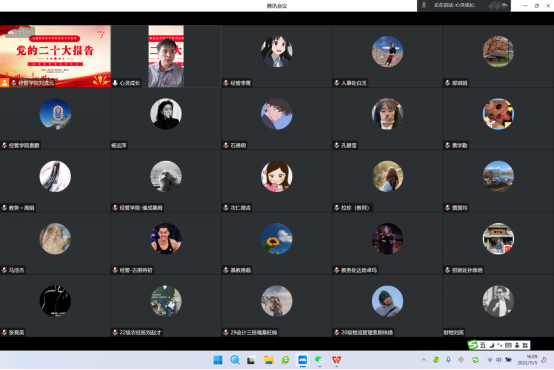
Task: Select the party report shared slide thumbnail
Action: click(x=55, y=56)
